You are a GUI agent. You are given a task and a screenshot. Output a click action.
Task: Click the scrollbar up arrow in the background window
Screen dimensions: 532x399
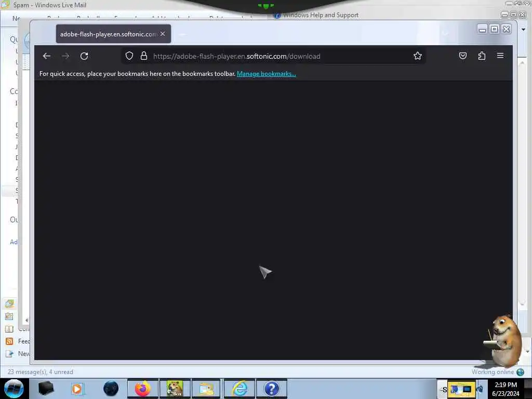point(522,63)
